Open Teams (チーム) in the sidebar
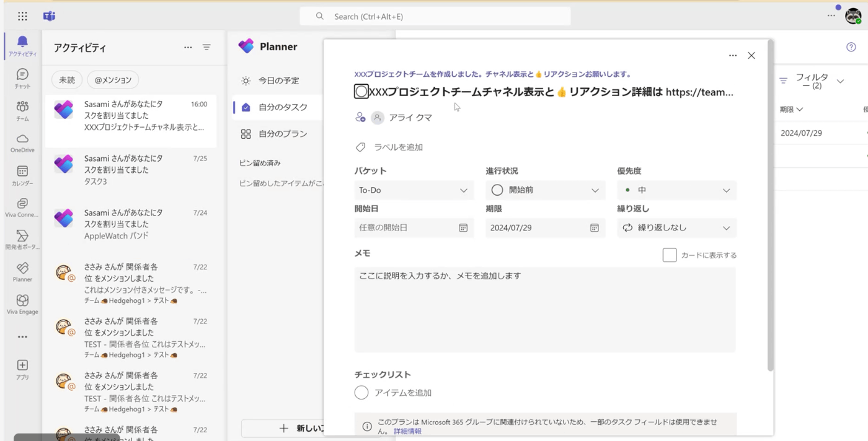The image size is (868, 441). pyautogui.click(x=22, y=110)
